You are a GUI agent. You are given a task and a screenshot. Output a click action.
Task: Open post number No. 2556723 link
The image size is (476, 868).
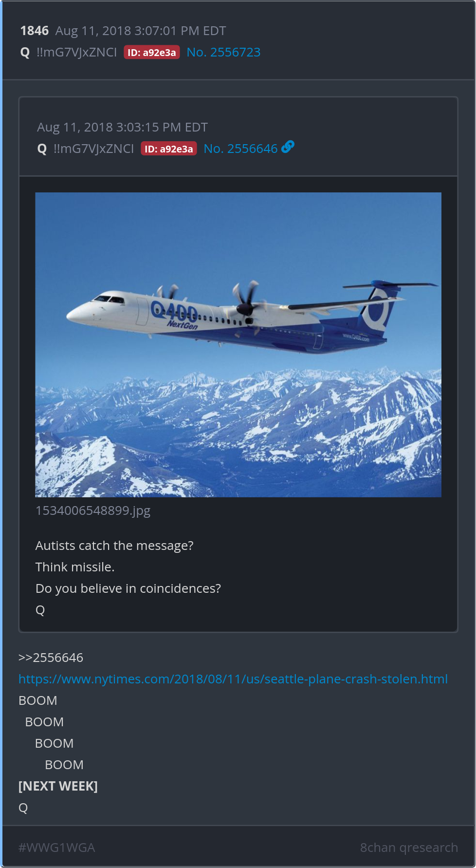point(223,52)
